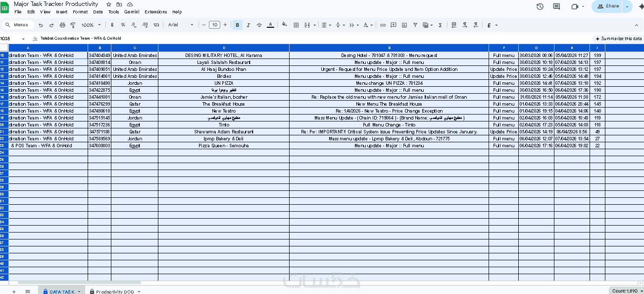
Task: Click the Insert link icon
Action: click(x=383, y=25)
